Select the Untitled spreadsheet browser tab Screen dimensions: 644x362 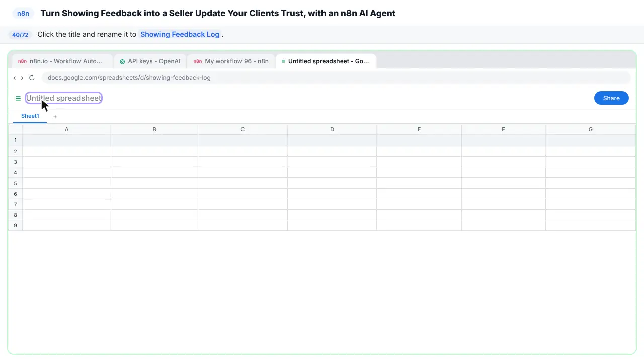pyautogui.click(x=326, y=61)
